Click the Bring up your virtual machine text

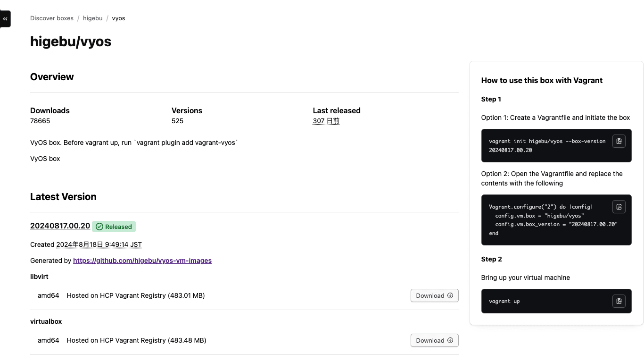pos(525,278)
